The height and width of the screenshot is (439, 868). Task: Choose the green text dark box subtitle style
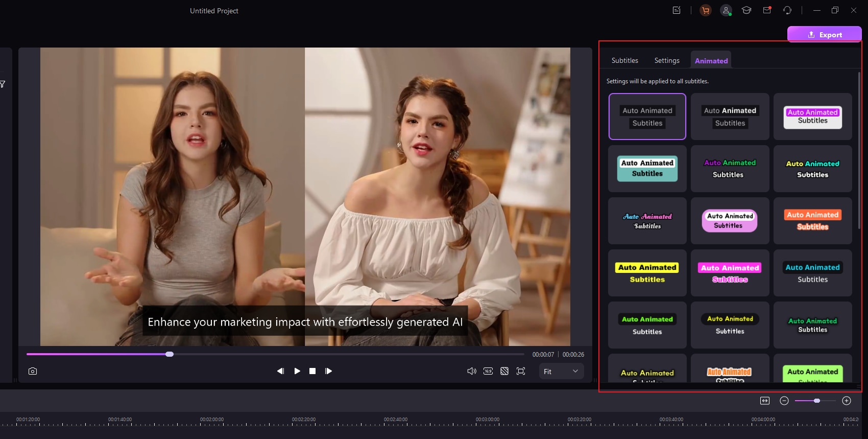(647, 325)
